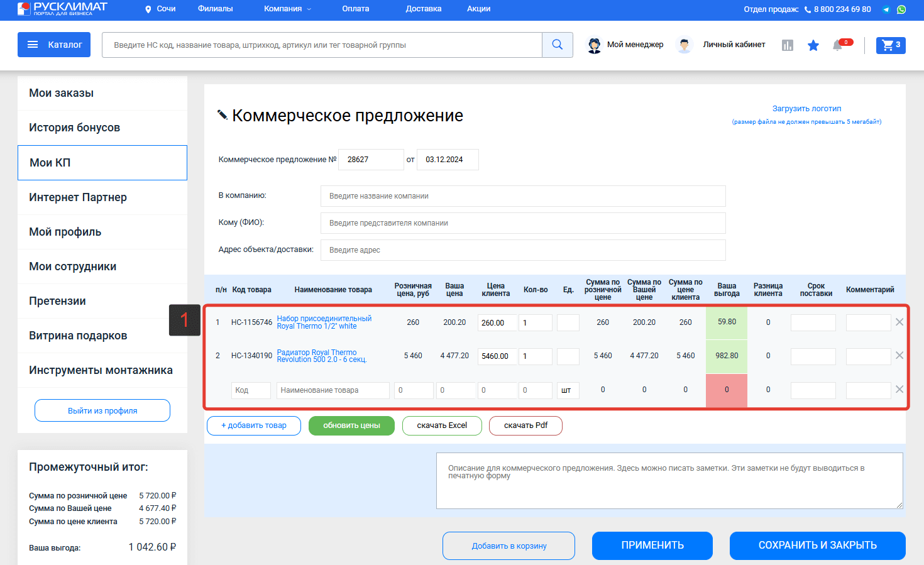Open Филиалы in top menu
The image size is (924, 565).
pos(216,9)
